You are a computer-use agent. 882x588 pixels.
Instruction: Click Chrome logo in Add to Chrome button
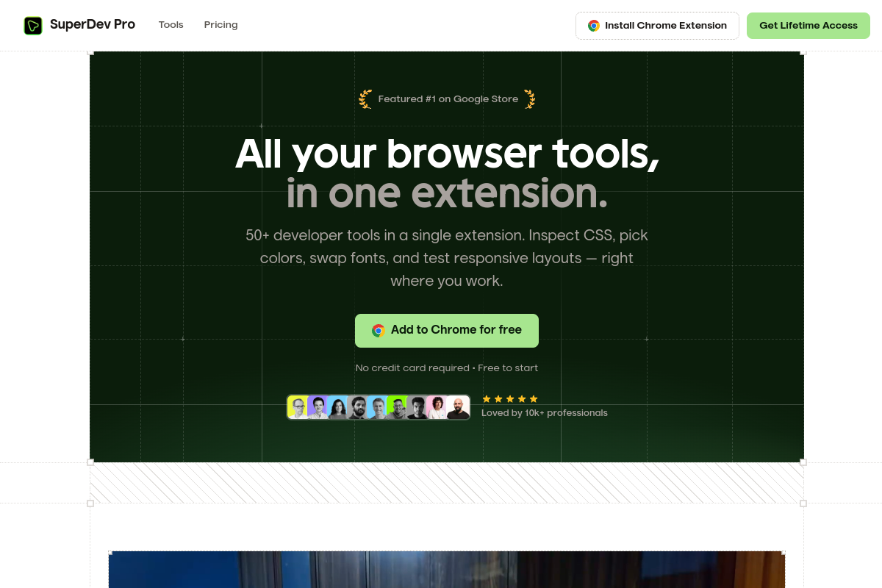pyautogui.click(x=379, y=331)
